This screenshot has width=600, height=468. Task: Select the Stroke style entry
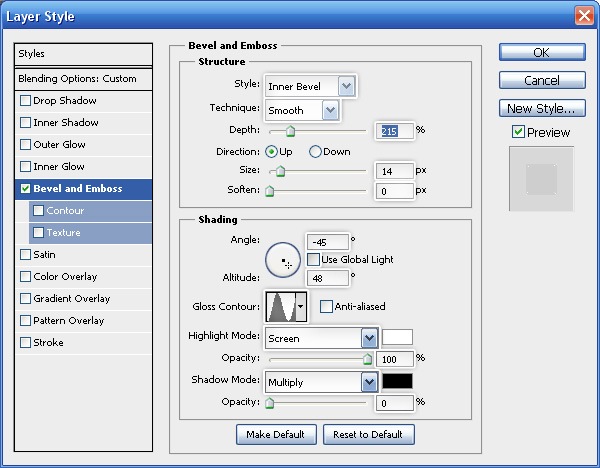tap(48, 343)
